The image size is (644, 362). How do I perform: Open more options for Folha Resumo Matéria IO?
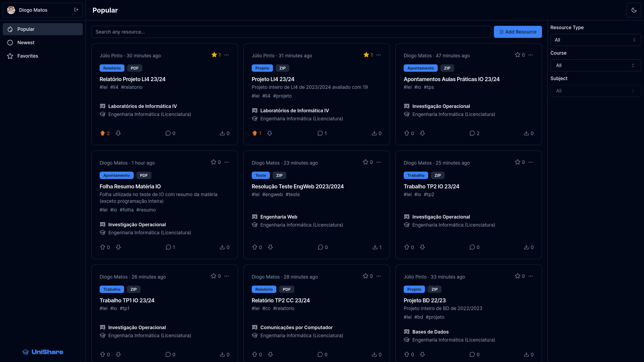227,162
